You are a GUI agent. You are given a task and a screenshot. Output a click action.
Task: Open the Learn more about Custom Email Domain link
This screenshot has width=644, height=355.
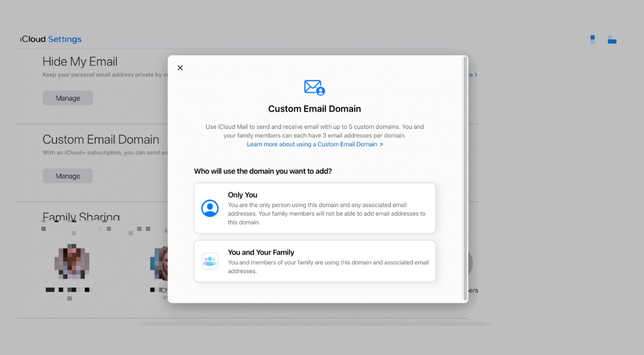pyautogui.click(x=314, y=144)
